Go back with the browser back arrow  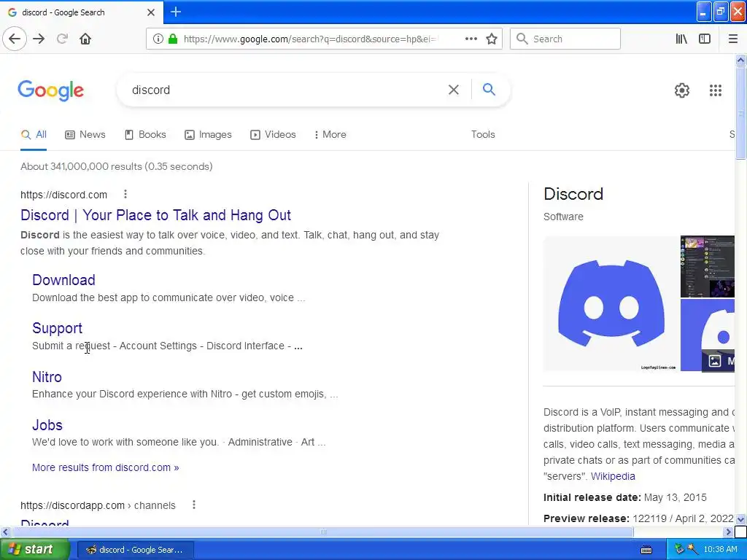[x=15, y=39]
